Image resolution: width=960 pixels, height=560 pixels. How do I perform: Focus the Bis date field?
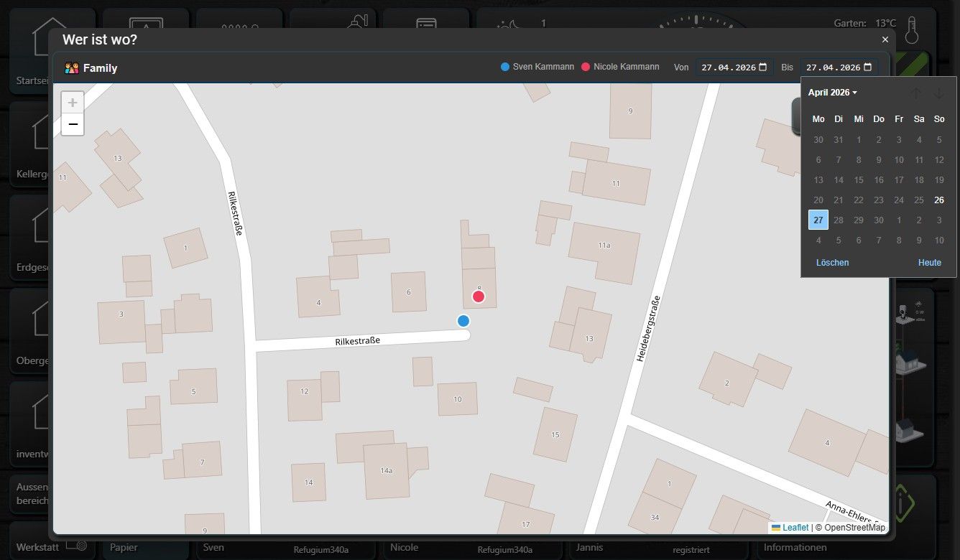[x=839, y=67]
